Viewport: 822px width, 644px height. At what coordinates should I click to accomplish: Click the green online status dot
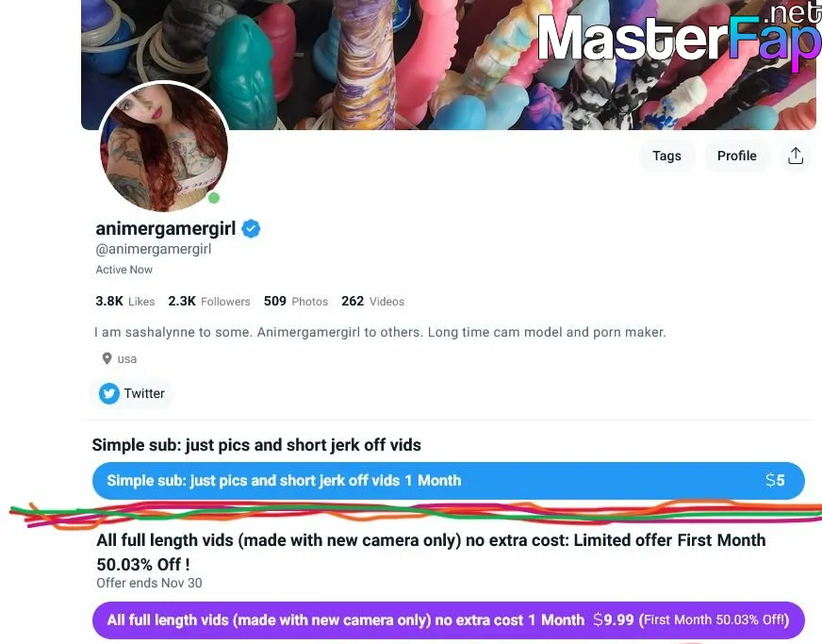(x=214, y=198)
